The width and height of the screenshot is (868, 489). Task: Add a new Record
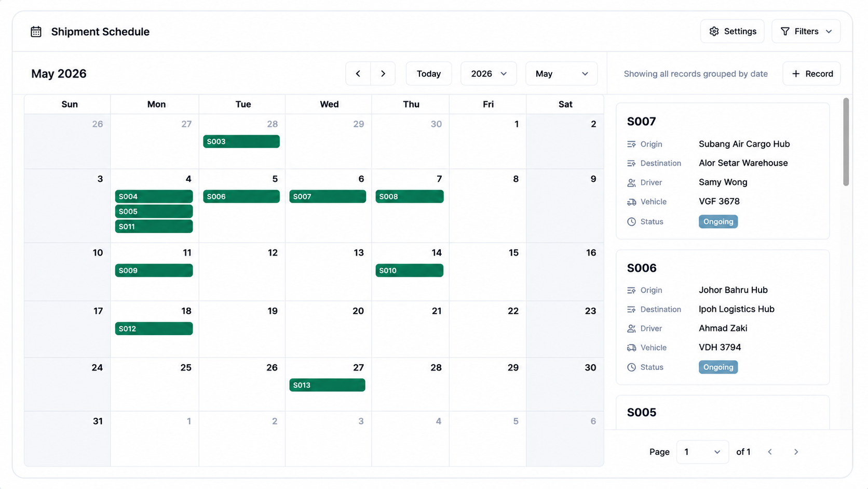(812, 74)
